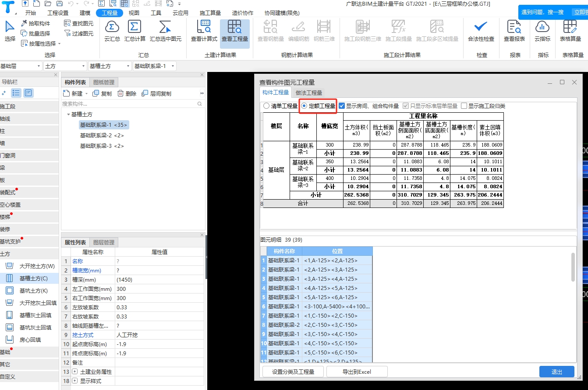Open the 梁 navigation category
This screenshot has height=390, width=588.
pos(29,168)
